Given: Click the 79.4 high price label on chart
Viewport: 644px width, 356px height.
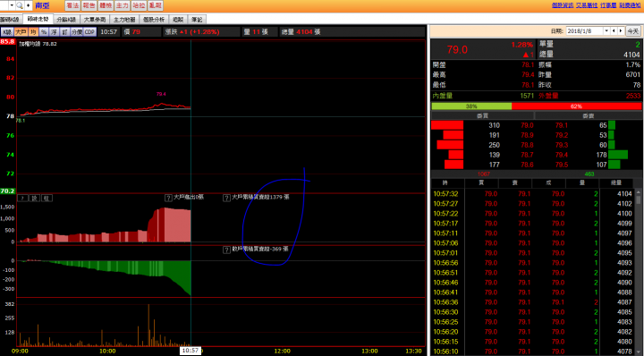Looking at the screenshot, I should [161, 94].
